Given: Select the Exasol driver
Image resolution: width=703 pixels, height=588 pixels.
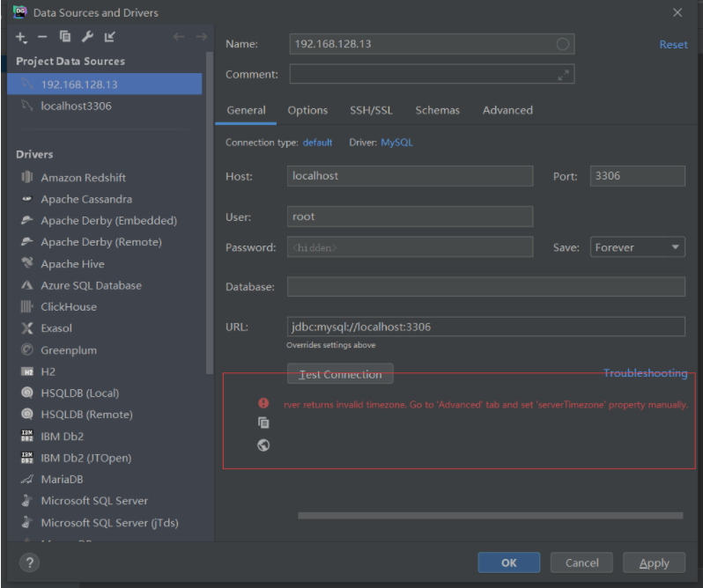Looking at the screenshot, I should click(56, 328).
